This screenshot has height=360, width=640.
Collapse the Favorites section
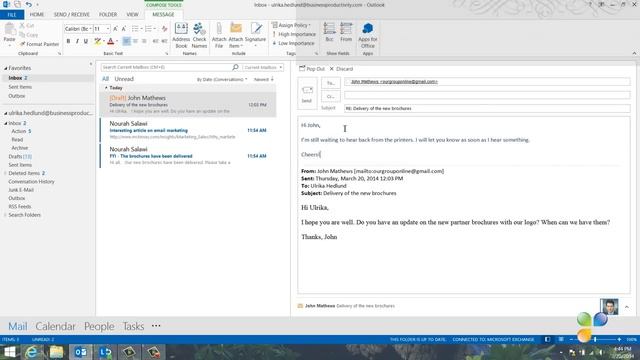point(6,68)
